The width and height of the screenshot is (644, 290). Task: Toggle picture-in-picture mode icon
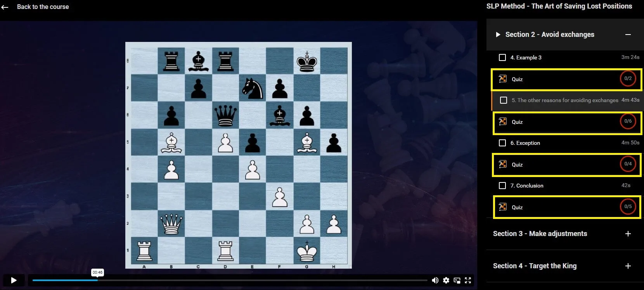tap(457, 280)
